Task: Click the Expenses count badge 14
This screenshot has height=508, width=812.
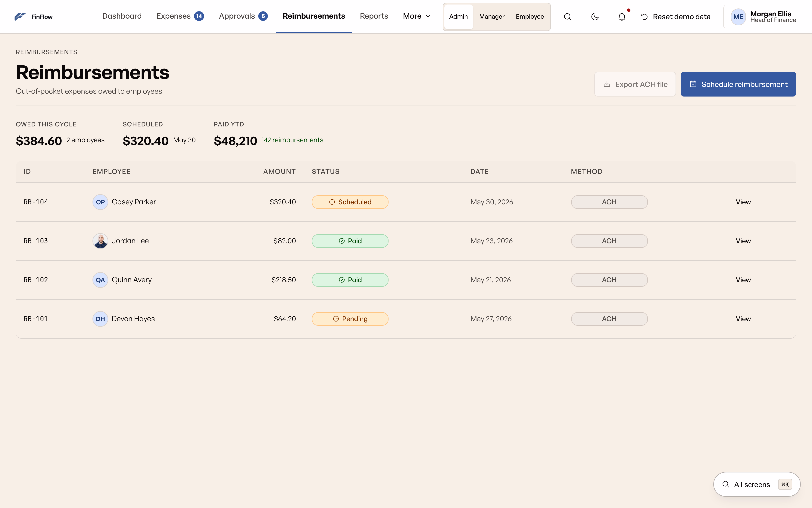Action: tap(199, 16)
